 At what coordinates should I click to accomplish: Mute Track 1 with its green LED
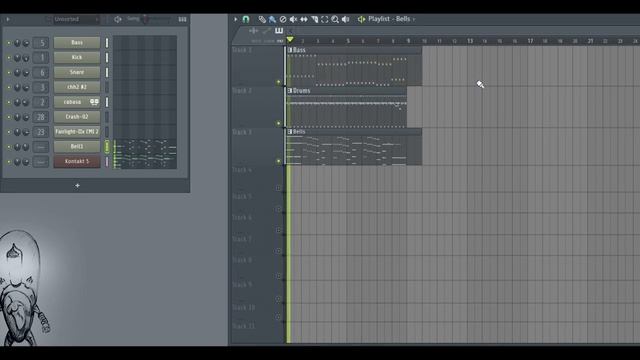click(x=279, y=82)
